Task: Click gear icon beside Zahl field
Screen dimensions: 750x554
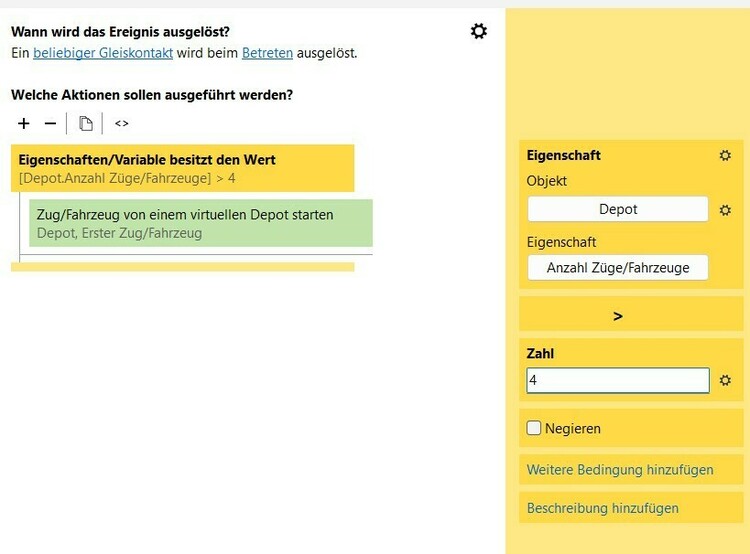Action: [x=725, y=381]
